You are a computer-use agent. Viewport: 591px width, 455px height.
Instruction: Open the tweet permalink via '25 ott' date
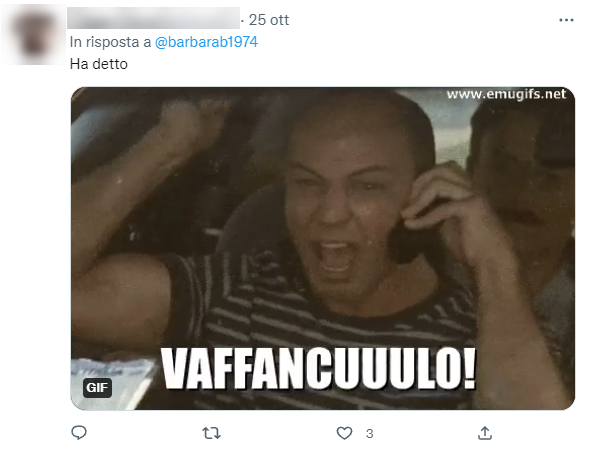point(269,20)
